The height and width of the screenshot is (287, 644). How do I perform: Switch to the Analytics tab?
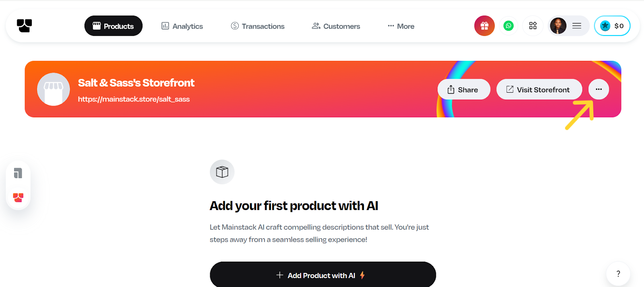pos(182,26)
